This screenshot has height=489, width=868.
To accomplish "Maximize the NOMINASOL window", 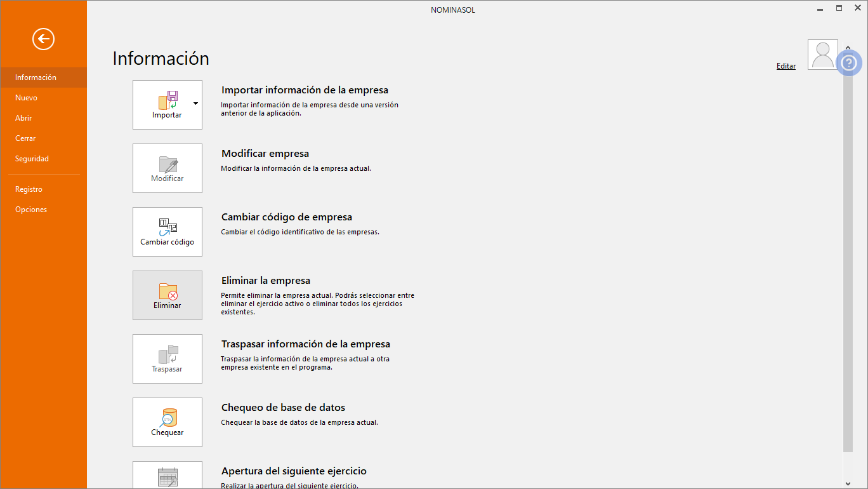I will point(839,8).
